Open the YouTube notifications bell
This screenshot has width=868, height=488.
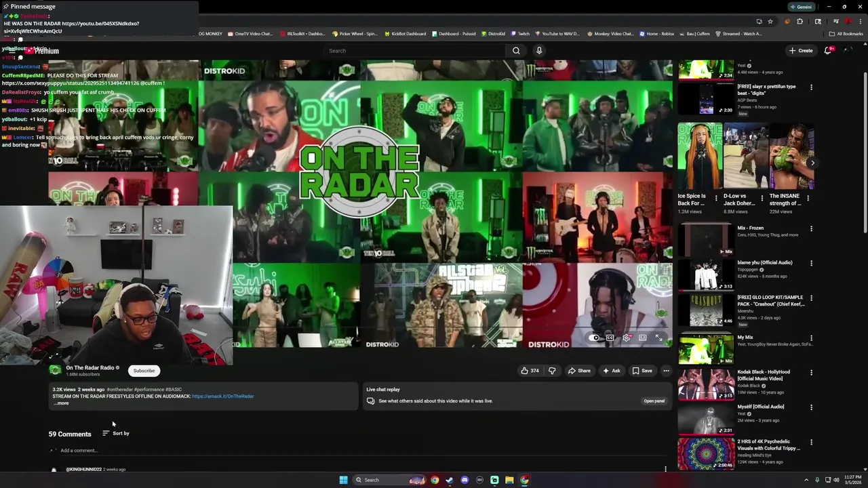click(x=828, y=51)
